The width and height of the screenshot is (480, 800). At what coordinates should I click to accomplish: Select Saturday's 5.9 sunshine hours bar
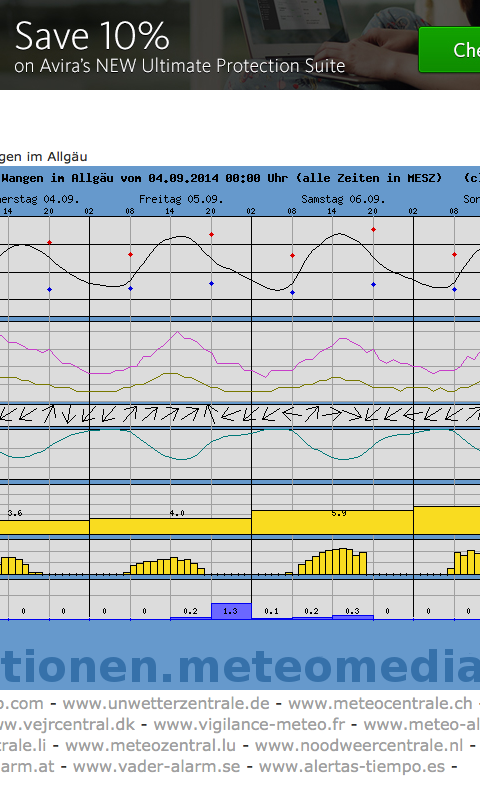333,522
